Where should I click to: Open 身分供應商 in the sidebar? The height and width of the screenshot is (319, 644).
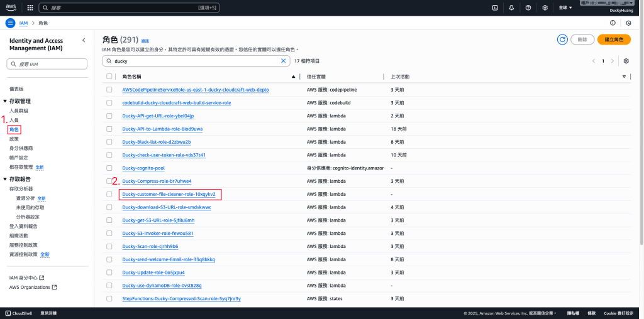21,148
